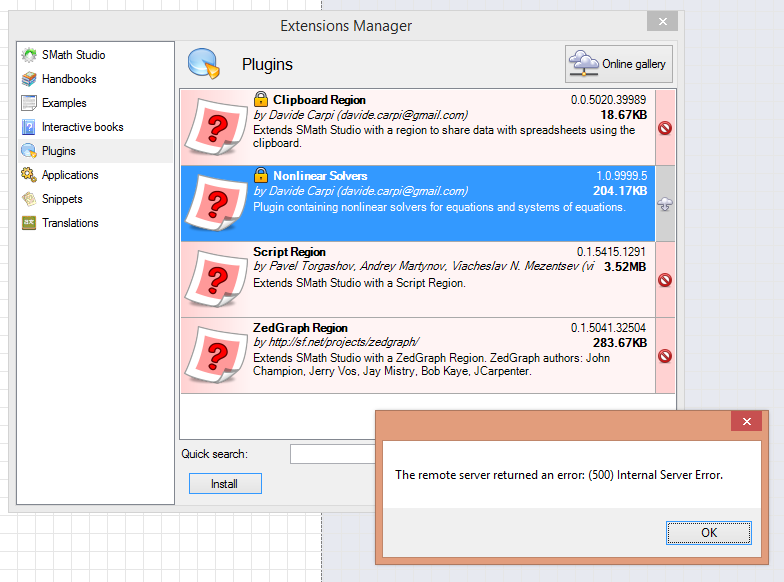Click the Snippets sidebar icon
This screenshot has height=582, width=784.
click(x=29, y=199)
